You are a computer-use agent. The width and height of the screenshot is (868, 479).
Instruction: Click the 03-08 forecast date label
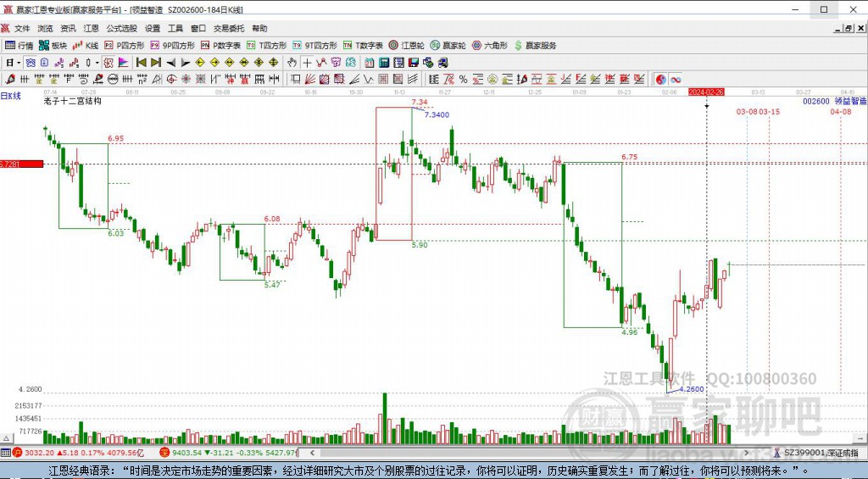pos(746,111)
